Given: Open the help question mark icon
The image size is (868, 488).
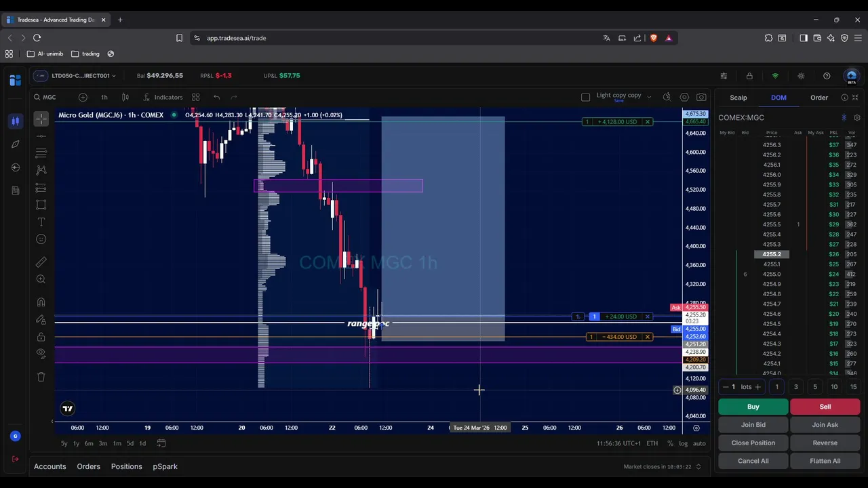Looking at the screenshot, I should coord(827,76).
